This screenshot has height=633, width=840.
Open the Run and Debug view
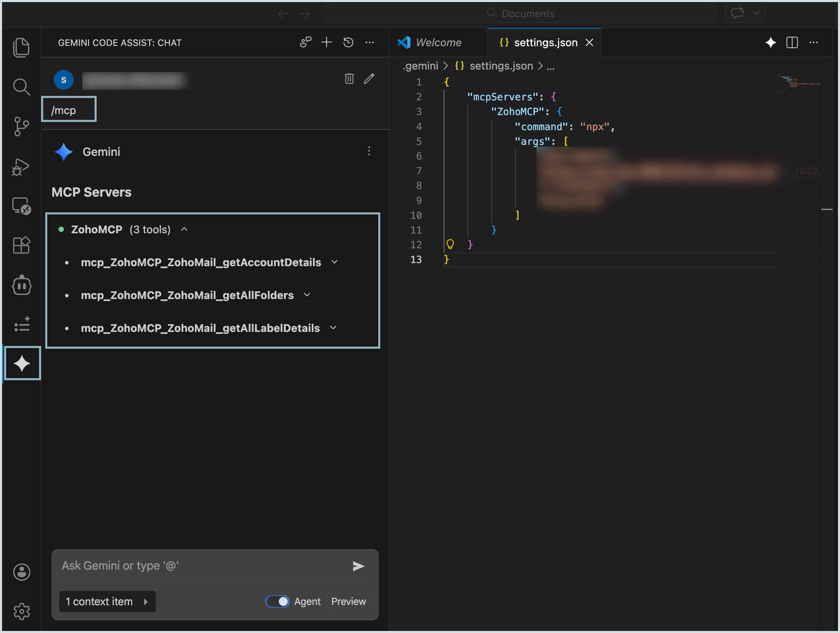click(x=21, y=166)
